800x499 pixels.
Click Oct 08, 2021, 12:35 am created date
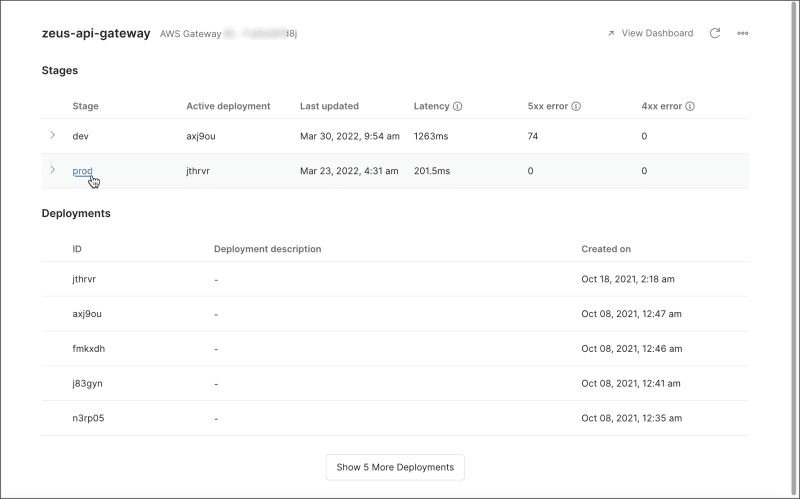pos(632,418)
